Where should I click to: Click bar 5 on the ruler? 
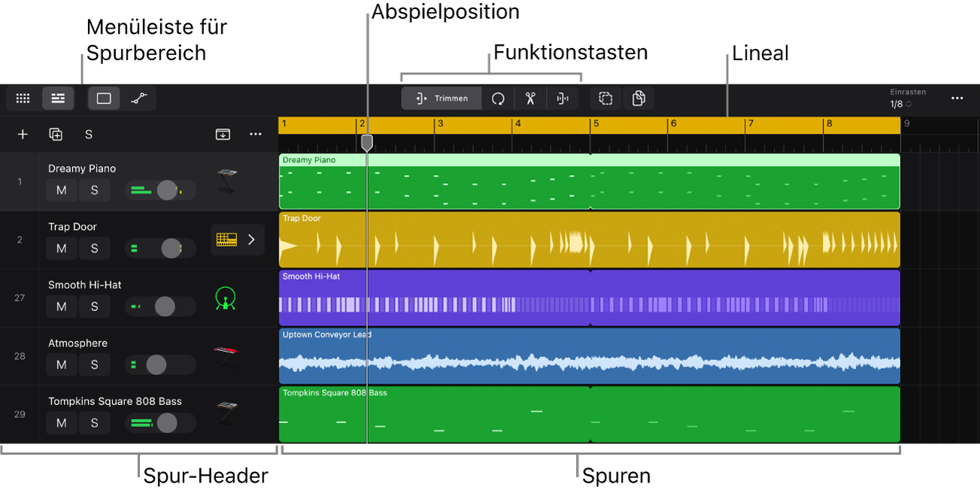(x=596, y=124)
